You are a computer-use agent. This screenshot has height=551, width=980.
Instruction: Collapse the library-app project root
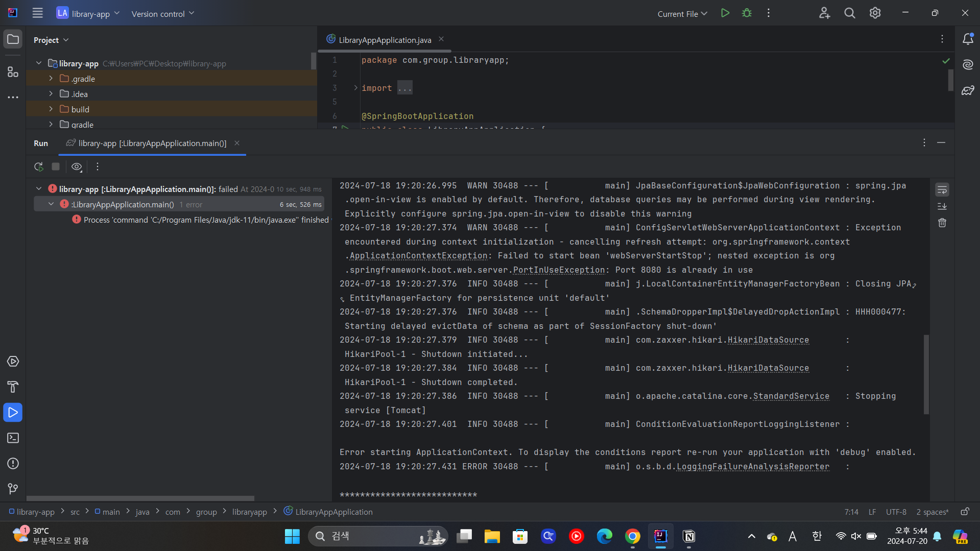[39, 63]
